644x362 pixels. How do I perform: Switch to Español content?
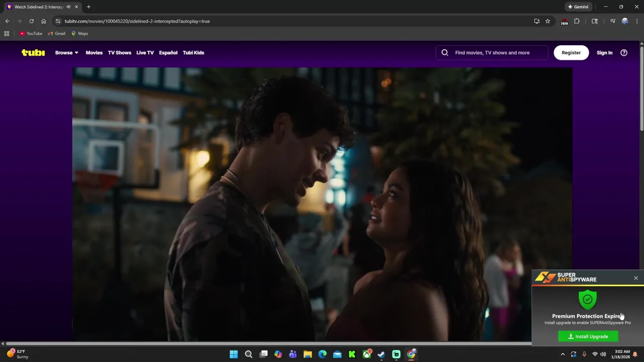[168, 52]
